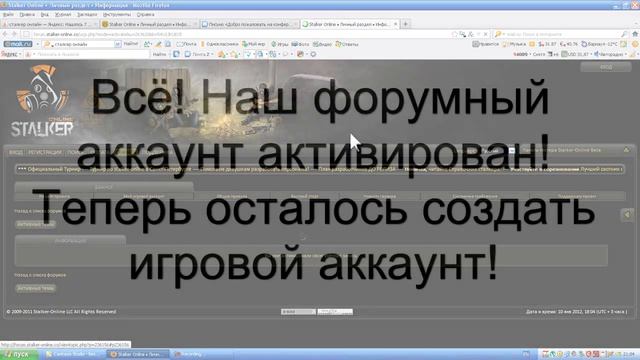The width and height of the screenshot is (640, 360).
Task: Close the active Stalker Online tab
Action: pos(395,24)
